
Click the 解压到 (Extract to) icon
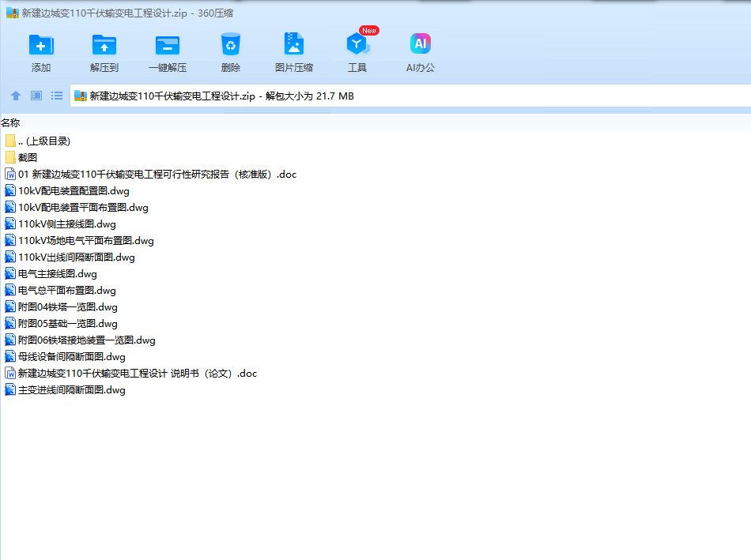[x=104, y=46]
